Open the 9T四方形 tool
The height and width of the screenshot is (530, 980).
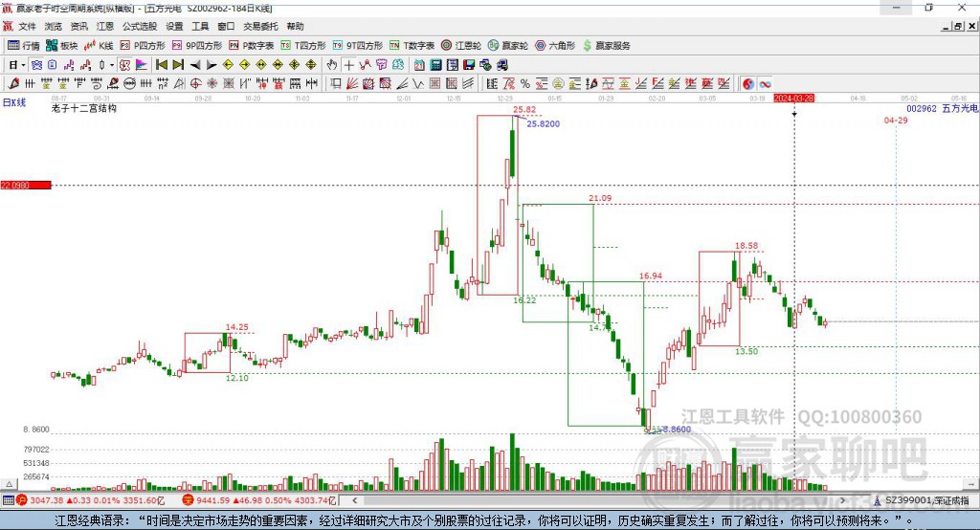(358, 46)
